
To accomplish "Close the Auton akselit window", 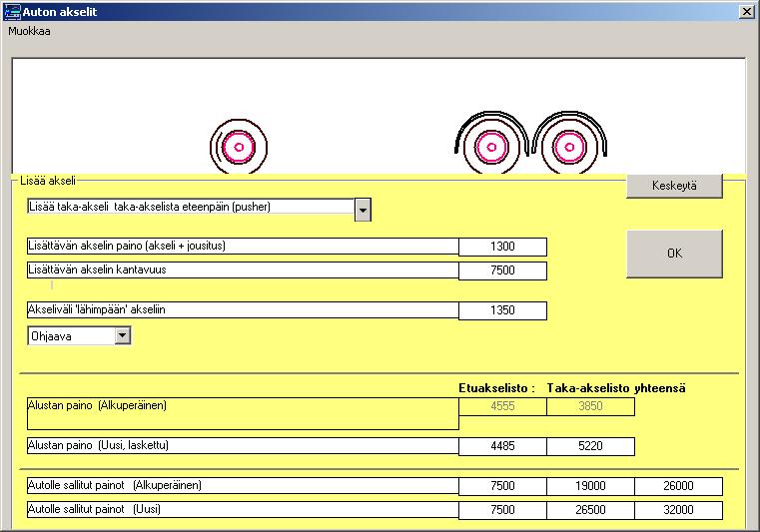I will [x=746, y=12].
